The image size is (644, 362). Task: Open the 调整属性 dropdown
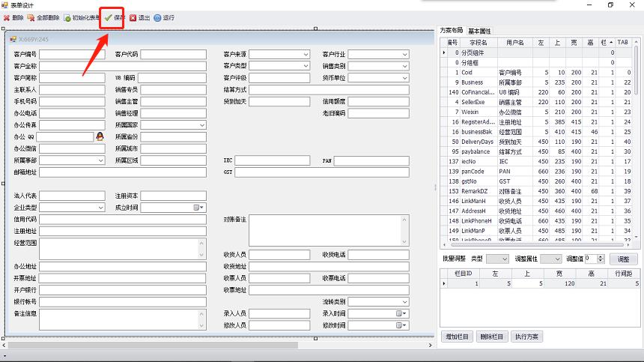[x=556, y=259]
